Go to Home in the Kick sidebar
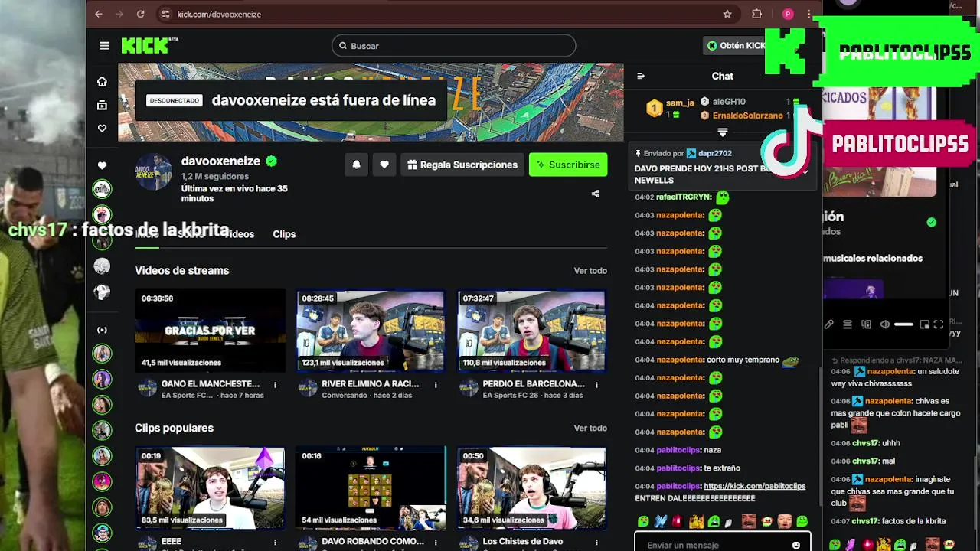Image resolution: width=980 pixels, height=551 pixels. 102,82
